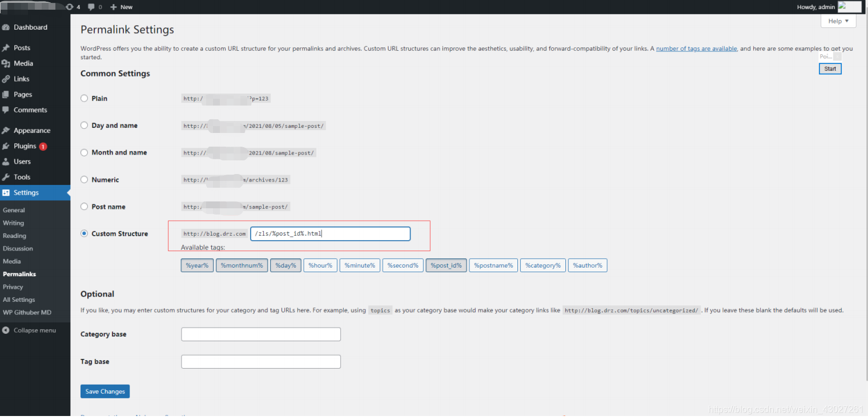The height and width of the screenshot is (420, 868).
Task: Toggle the %post_id% tag button
Action: coord(446,265)
